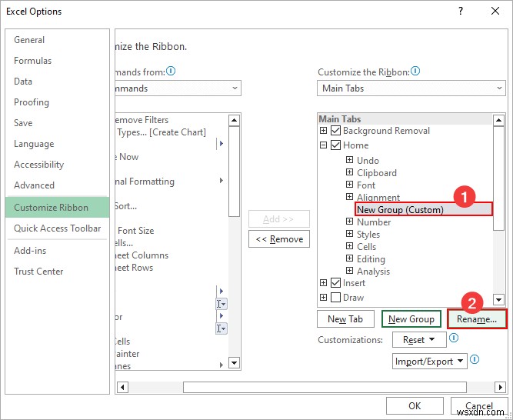This screenshot has height=420, width=513.
Task: Select the Create Chart command row
Action: (x=172, y=132)
